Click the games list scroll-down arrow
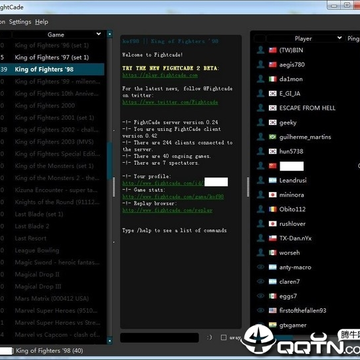The height and width of the screenshot is (360, 360). 110,341
